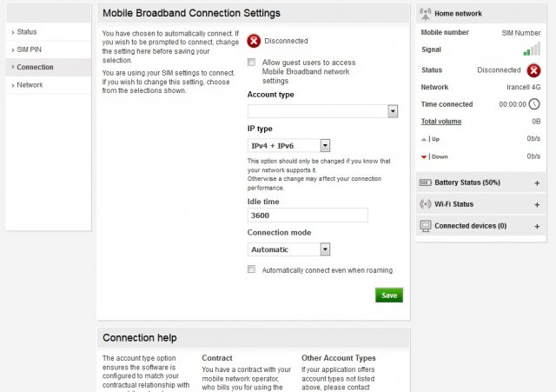Click the clock icon beside Time connected
The image size is (556, 392).
[x=534, y=104]
